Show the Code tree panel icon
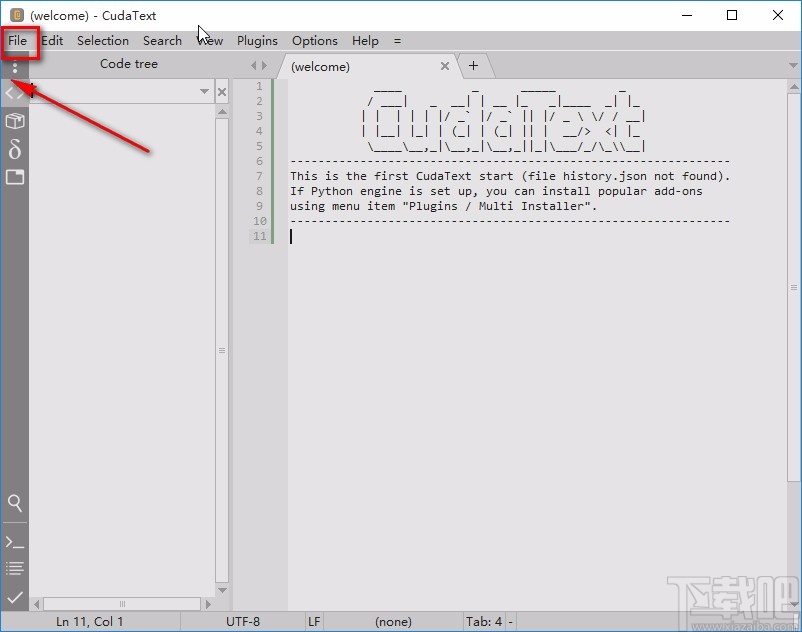 pos(15,93)
